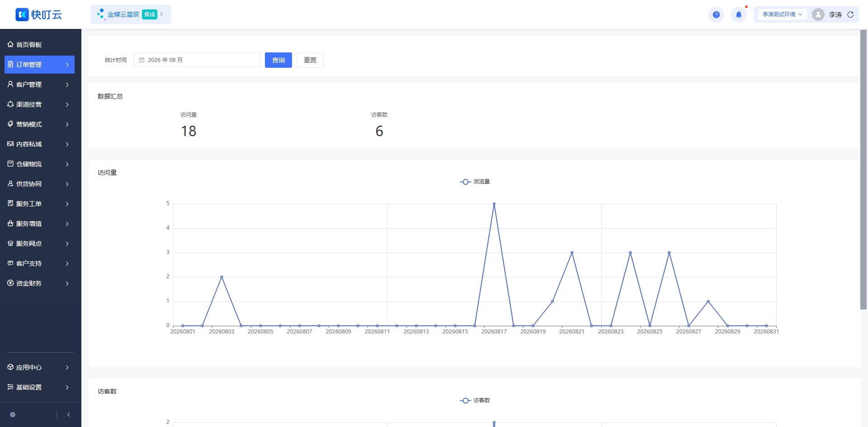Click the 统计时间 month input field
The width and height of the screenshot is (868, 427).
coord(197,60)
